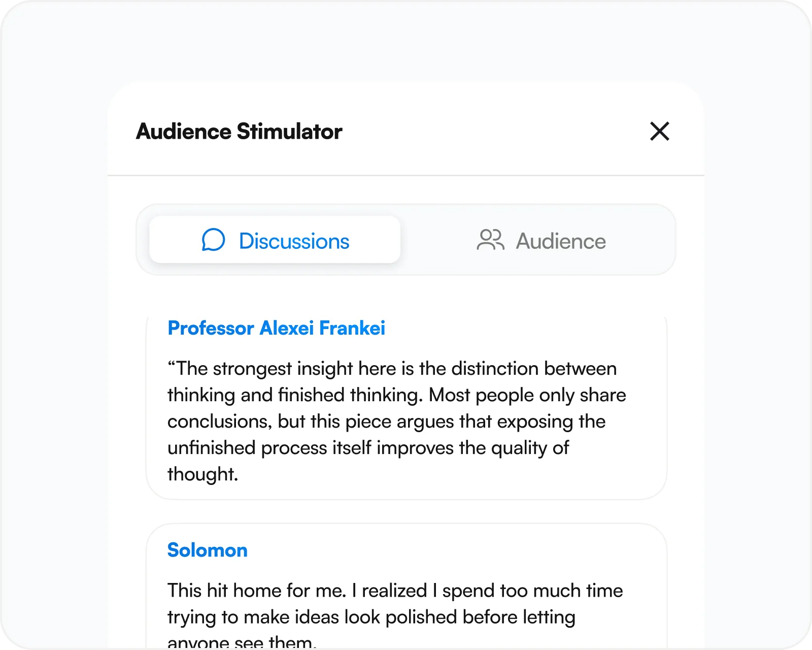The image size is (812, 650).
Task: Click the 'unfinished process itself' line
Action: pos(368,447)
